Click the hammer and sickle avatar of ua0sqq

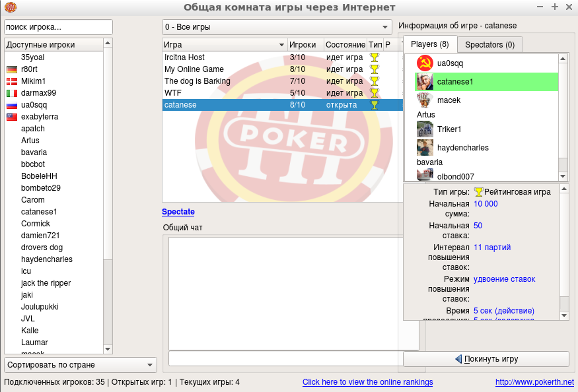click(425, 63)
